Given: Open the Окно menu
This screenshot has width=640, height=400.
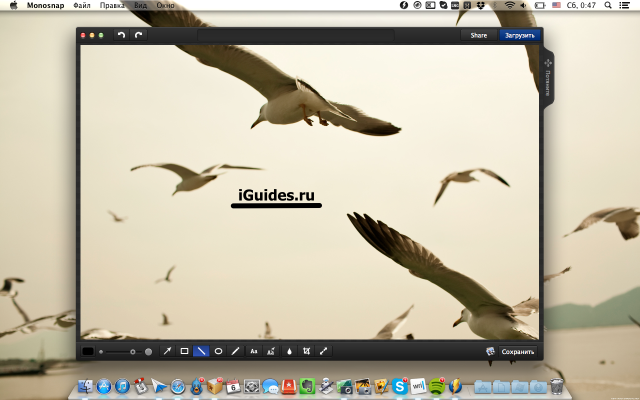Looking at the screenshot, I should 165,5.
